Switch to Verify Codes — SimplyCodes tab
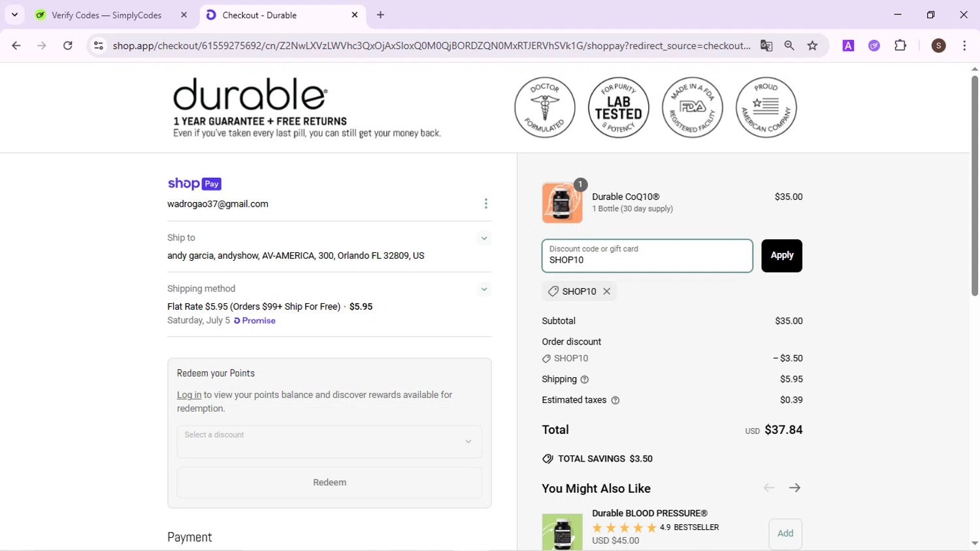This screenshot has width=980, height=551. pyautogui.click(x=106, y=15)
